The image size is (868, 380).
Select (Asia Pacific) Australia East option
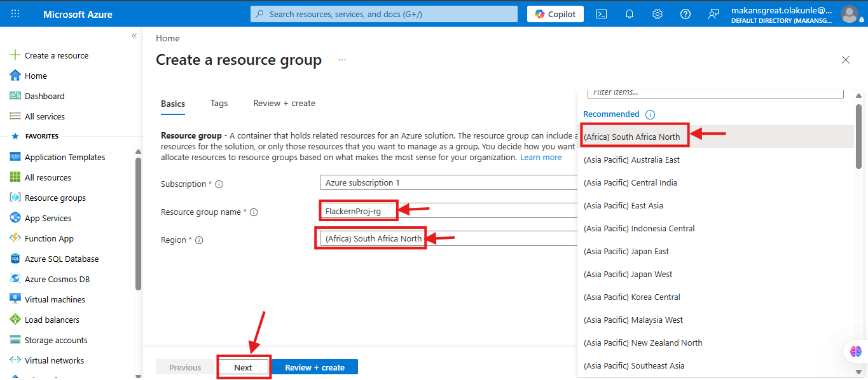coord(715,159)
